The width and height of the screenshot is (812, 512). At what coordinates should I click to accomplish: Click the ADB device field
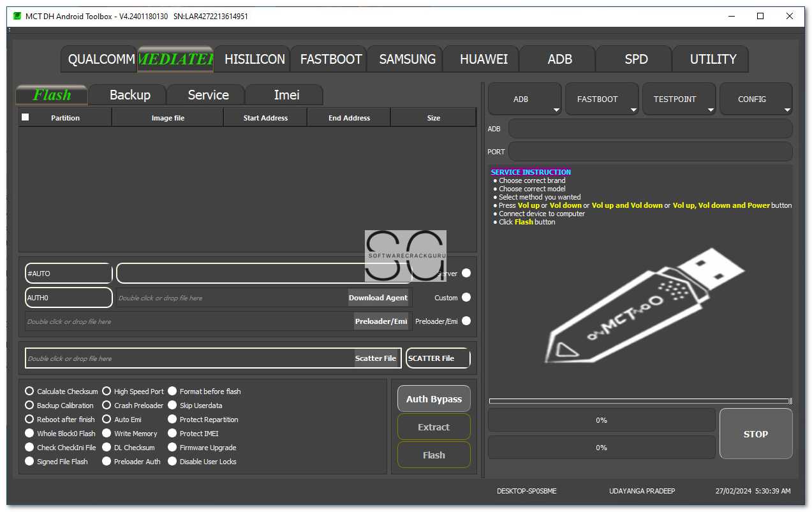[650, 129]
